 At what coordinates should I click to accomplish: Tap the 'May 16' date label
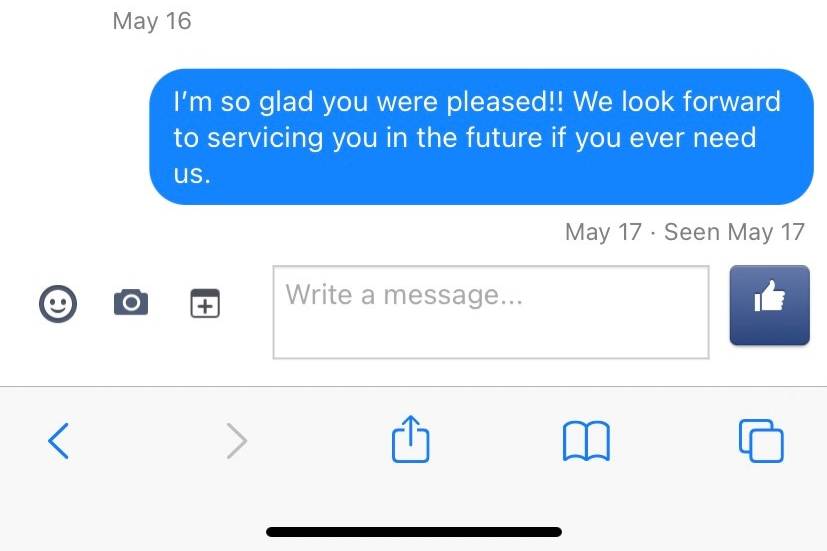click(x=152, y=21)
